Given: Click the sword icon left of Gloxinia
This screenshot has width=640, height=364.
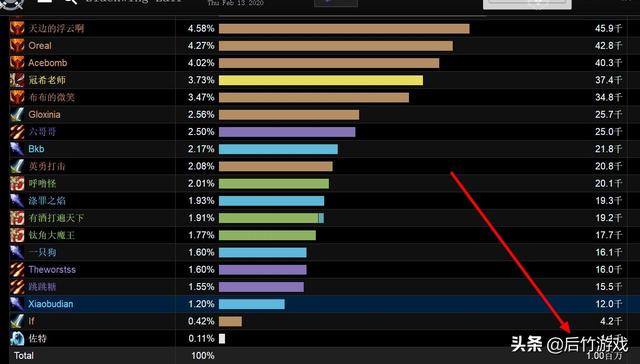Looking at the screenshot, I should tap(17, 115).
